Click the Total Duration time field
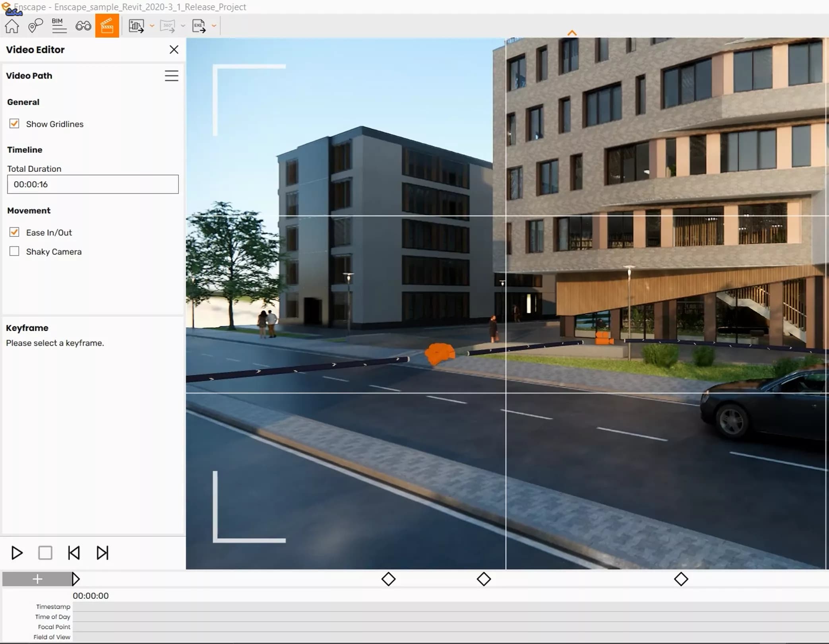 coord(93,184)
